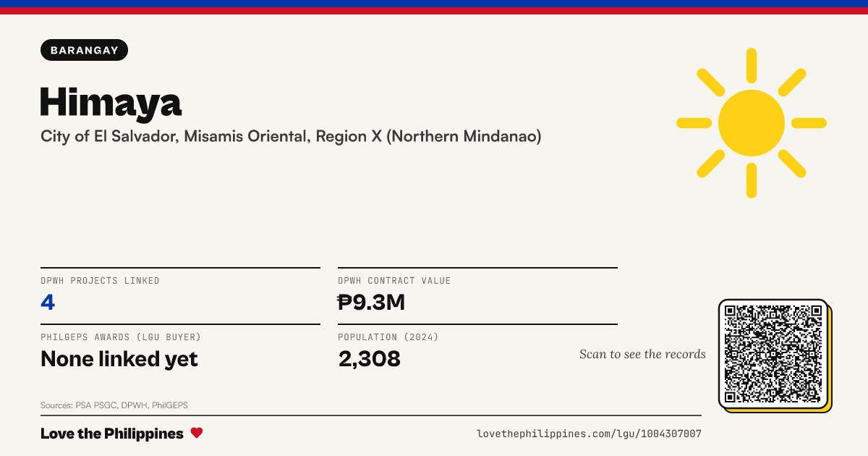Click the ₱9.3M contract value
Image resolution: width=868 pixels, height=456 pixels.
click(371, 302)
